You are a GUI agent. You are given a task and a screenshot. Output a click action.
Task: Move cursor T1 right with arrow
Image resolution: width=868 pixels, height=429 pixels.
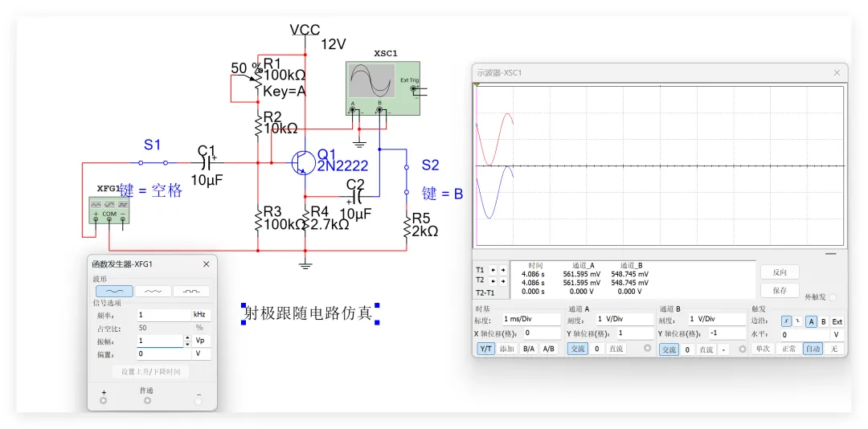[502, 270]
